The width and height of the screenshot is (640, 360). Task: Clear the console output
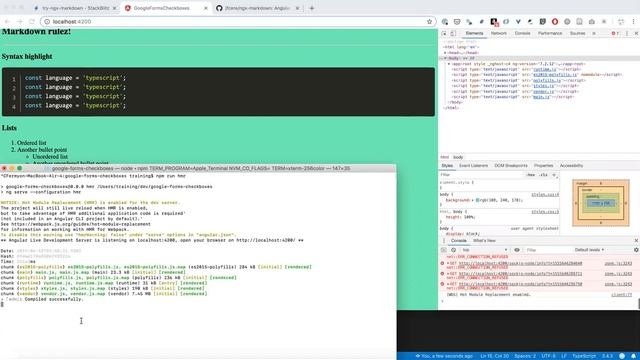453,250
